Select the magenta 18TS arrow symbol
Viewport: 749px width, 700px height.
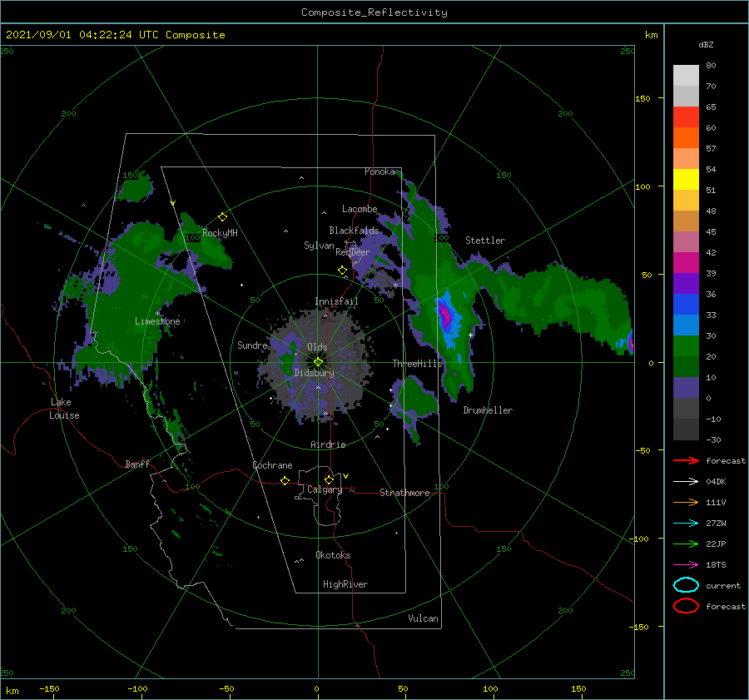click(x=686, y=565)
